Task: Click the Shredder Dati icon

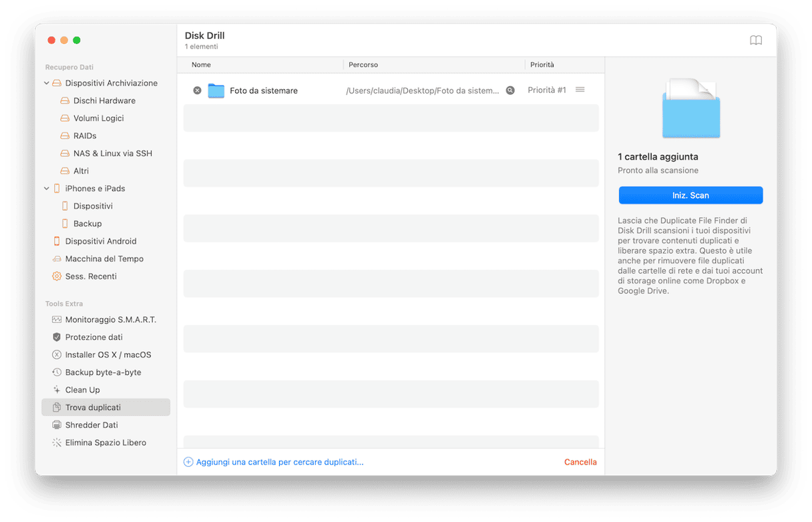Action: pos(57,425)
